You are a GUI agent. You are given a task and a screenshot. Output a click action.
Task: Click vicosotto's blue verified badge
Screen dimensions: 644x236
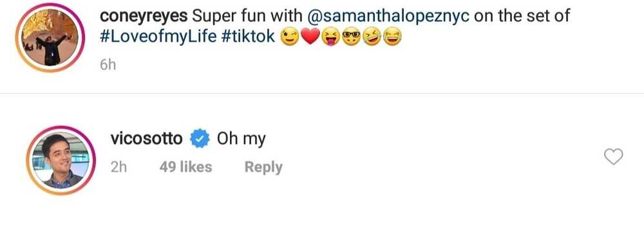[x=200, y=139]
